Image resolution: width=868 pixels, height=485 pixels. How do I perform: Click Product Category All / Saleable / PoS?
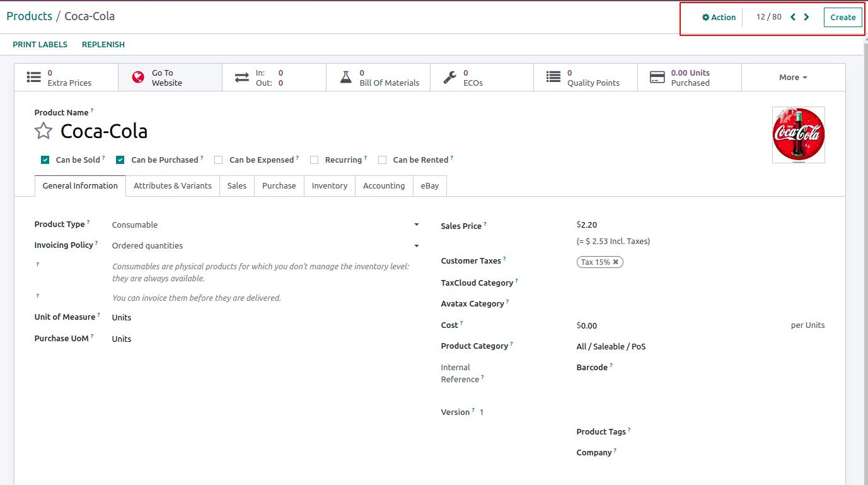(x=611, y=346)
